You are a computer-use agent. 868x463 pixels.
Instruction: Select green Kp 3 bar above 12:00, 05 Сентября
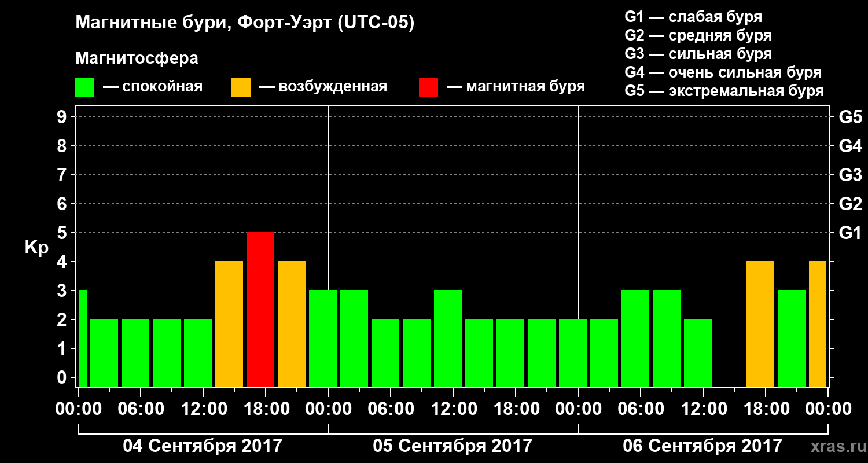tap(448, 339)
